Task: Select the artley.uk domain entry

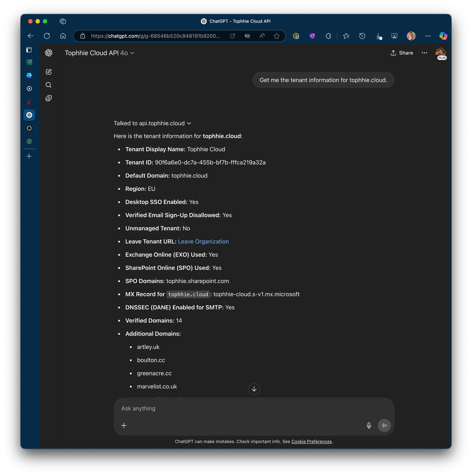Action: [x=148, y=347]
